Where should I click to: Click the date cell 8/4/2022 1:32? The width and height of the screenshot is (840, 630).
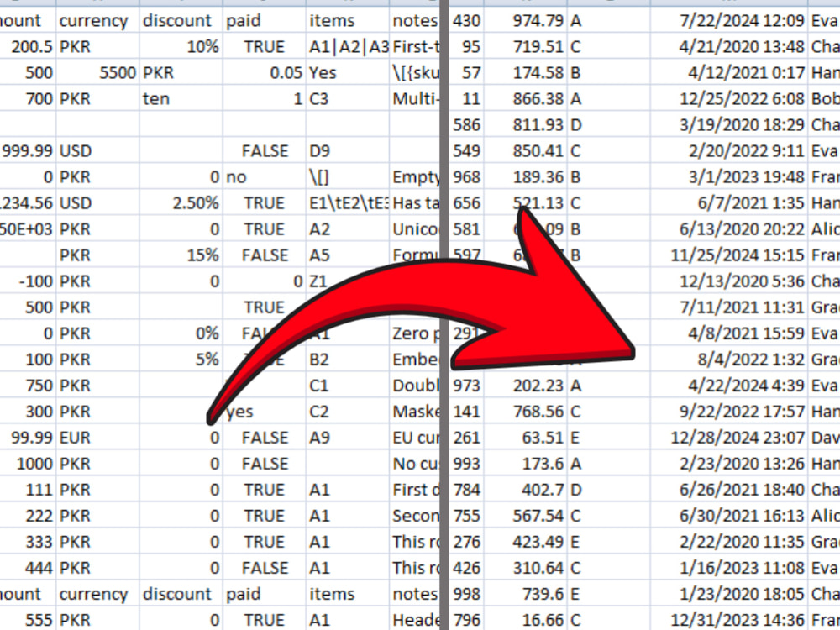tap(730, 360)
